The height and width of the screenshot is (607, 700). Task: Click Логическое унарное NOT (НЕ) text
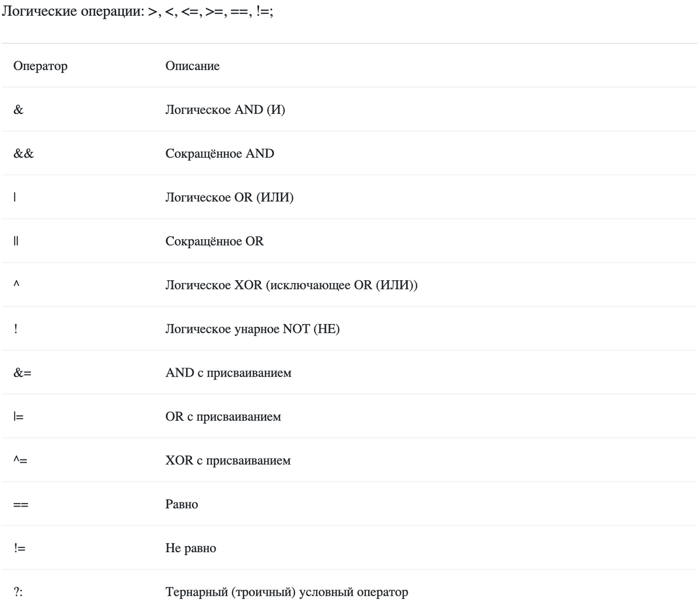(253, 329)
